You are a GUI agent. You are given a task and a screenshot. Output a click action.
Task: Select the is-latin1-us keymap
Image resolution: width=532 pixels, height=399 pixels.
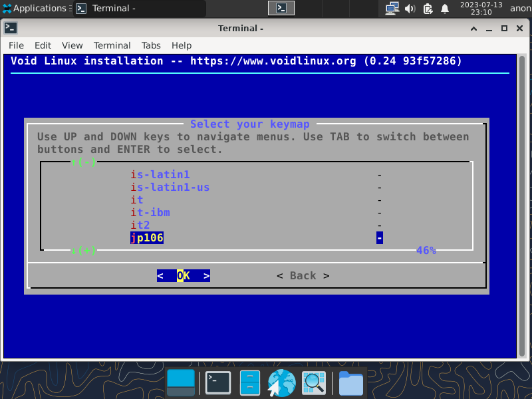(170, 187)
